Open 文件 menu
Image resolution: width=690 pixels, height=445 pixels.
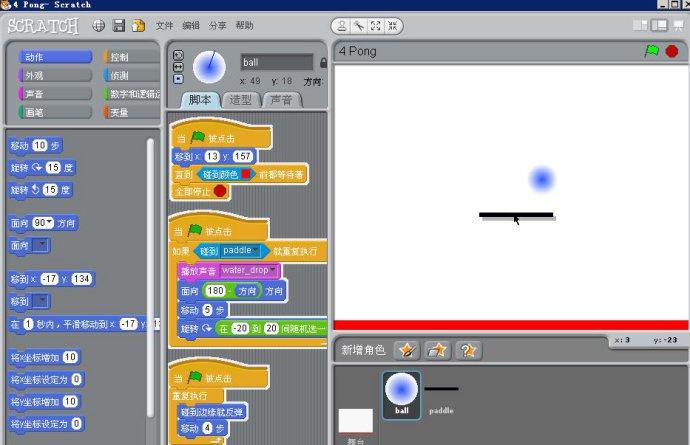click(164, 26)
